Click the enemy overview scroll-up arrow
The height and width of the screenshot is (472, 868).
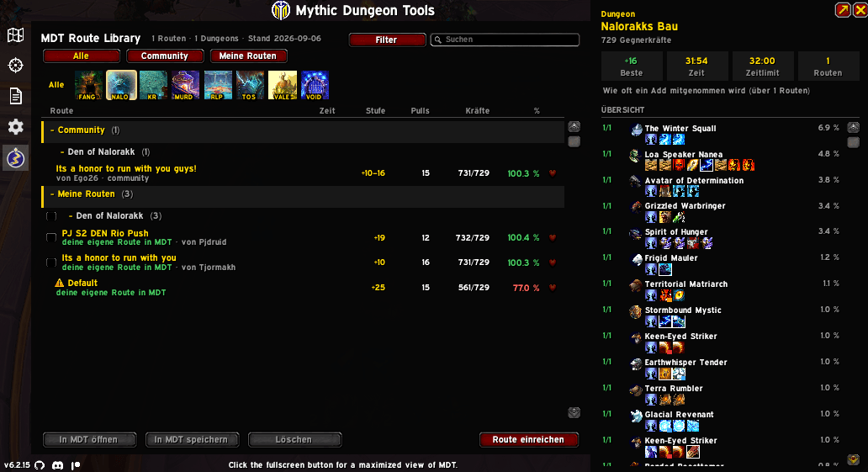(x=854, y=128)
